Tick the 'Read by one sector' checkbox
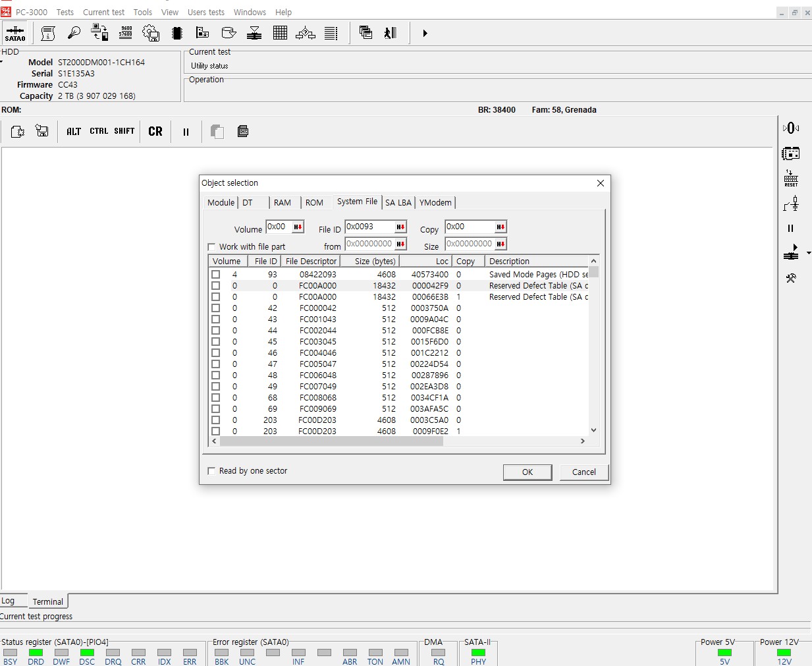The height and width of the screenshot is (666, 812). coord(211,471)
